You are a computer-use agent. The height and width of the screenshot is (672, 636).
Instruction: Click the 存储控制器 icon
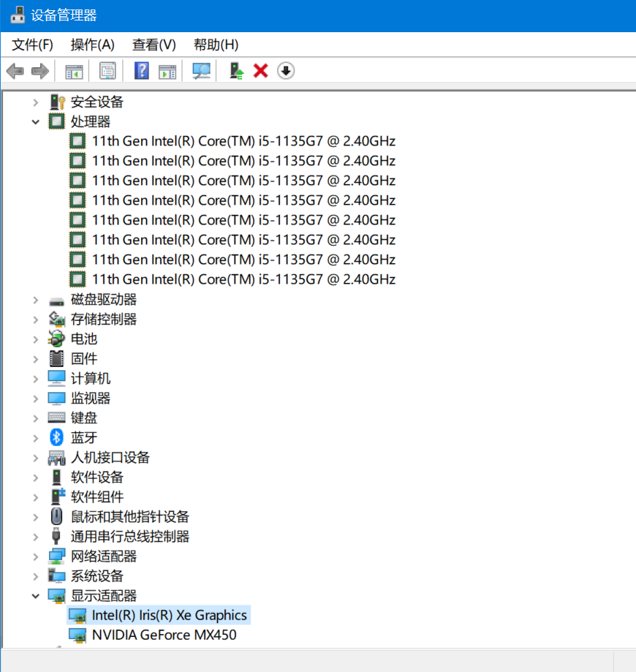pos(56,320)
